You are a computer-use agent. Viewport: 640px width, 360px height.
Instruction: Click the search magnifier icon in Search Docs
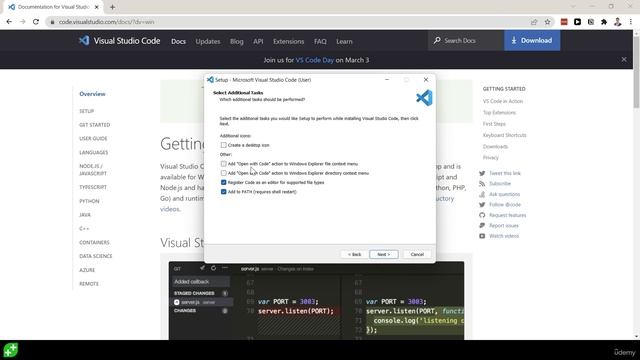pyautogui.click(x=437, y=40)
